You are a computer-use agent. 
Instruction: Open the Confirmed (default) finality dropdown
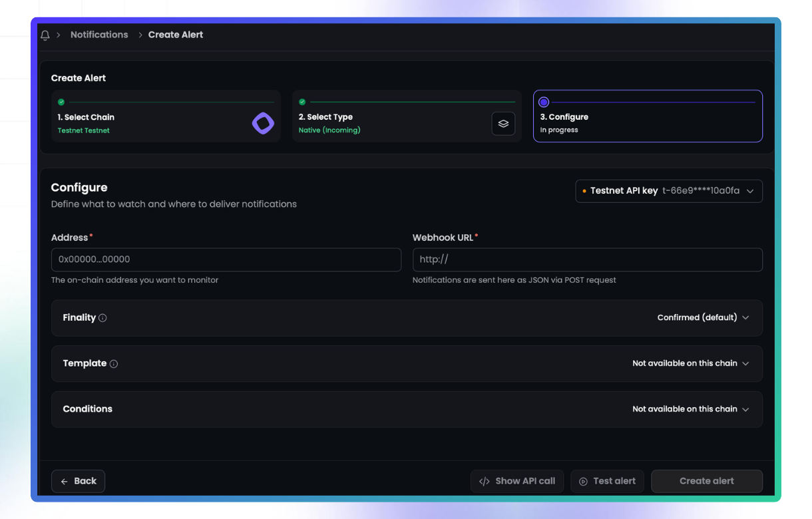coord(704,317)
